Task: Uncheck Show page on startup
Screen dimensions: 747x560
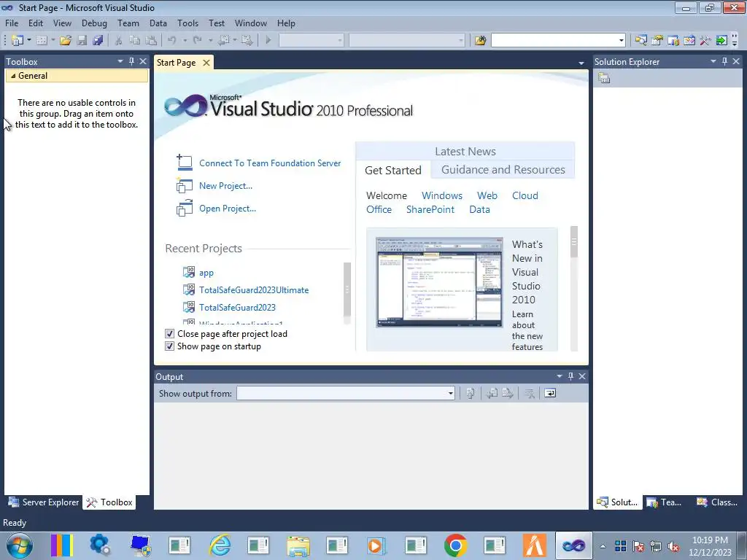Action: coord(169,346)
